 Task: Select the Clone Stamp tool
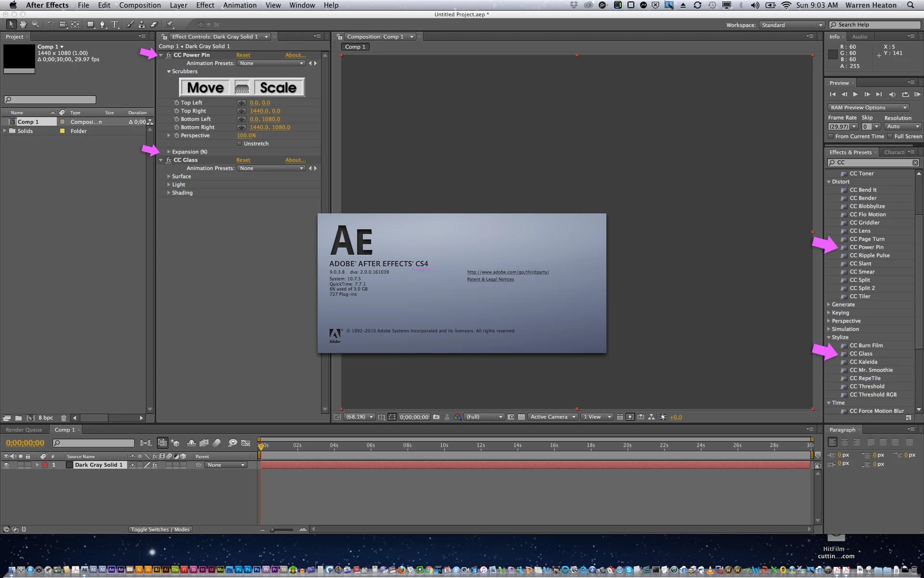tap(141, 25)
